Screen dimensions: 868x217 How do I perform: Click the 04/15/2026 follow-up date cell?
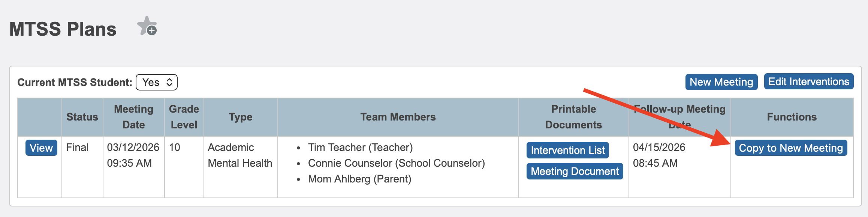(659, 147)
